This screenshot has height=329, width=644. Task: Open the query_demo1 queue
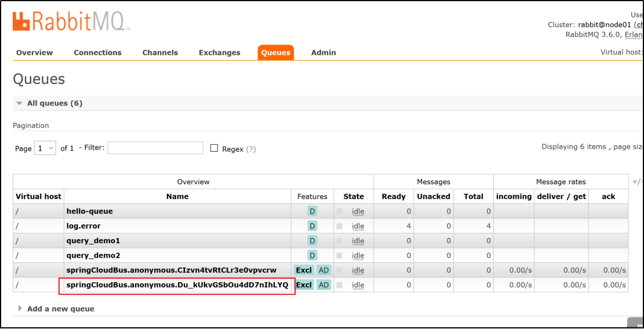pyautogui.click(x=93, y=241)
